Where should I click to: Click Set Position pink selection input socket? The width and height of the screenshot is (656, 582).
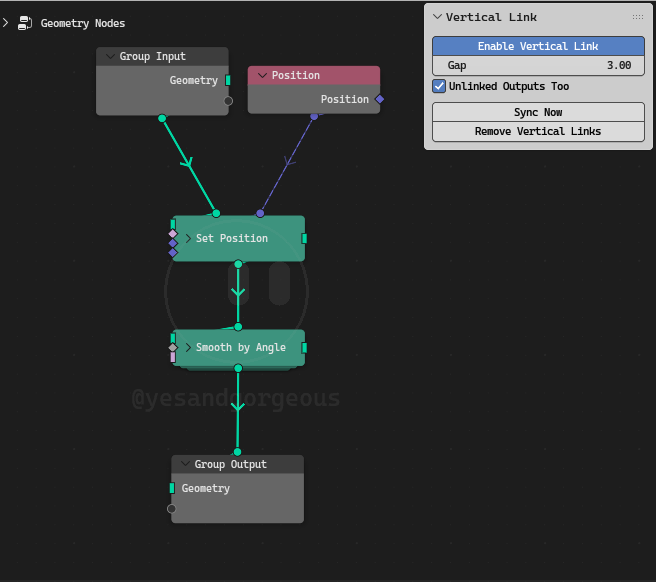point(173,233)
